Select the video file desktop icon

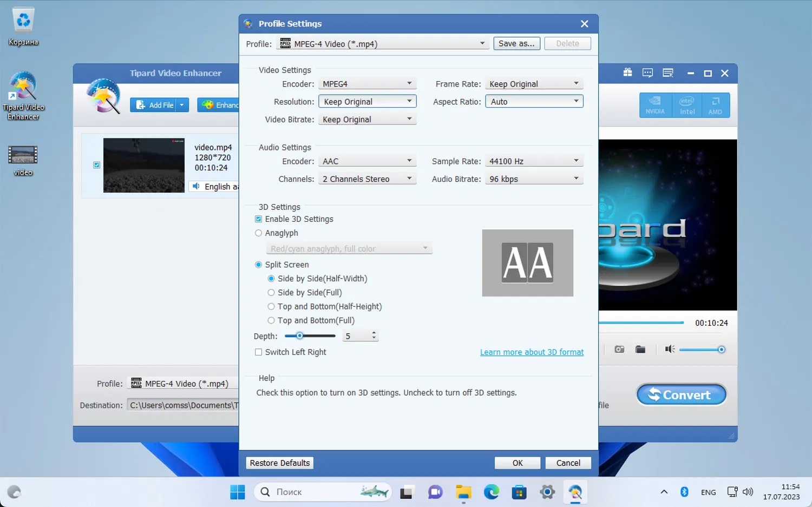pos(23,161)
